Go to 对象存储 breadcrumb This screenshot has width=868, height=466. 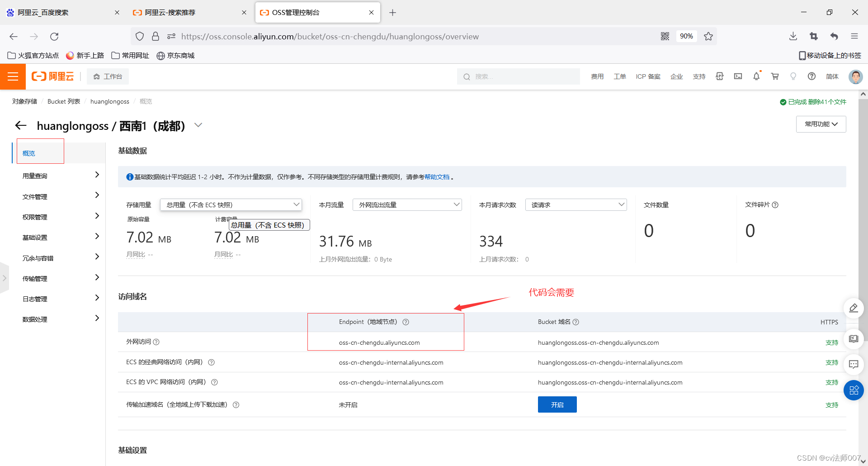24,101
